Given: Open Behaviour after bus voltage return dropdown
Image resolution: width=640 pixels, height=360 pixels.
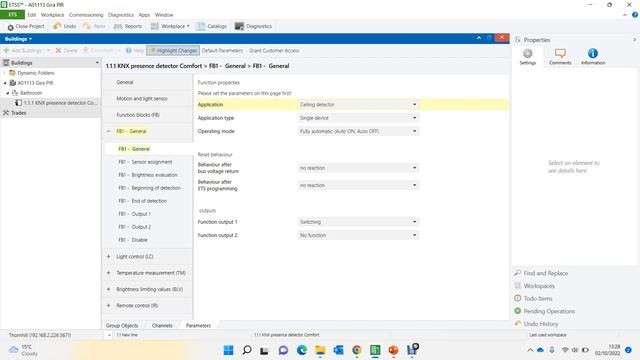Looking at the screenshot, I should tap(358, 168).
